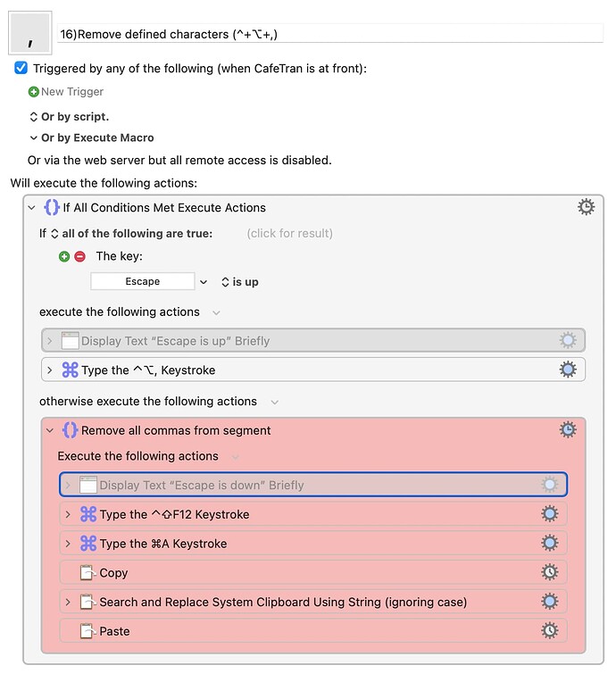Click 'Will execute the following actions:' label
616x682 pixels.
(104, 183)
